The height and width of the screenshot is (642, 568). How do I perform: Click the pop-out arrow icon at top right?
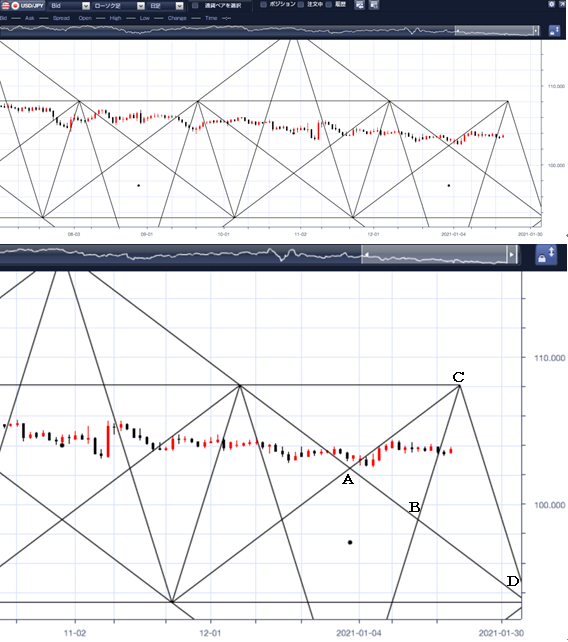click(x=562, y=4)
